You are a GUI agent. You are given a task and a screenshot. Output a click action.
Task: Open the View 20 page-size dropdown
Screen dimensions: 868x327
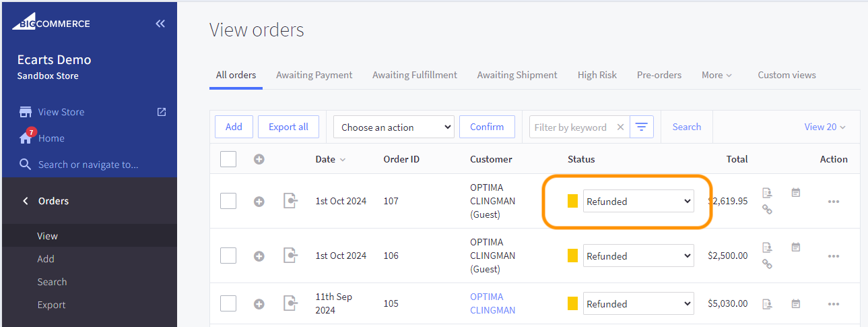click(x=825, y=127)
